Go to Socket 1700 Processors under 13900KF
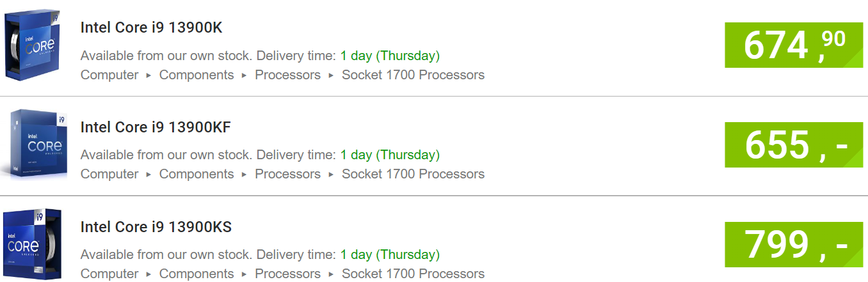This screenshot has height=282, width=868. [x=413, y=174]
